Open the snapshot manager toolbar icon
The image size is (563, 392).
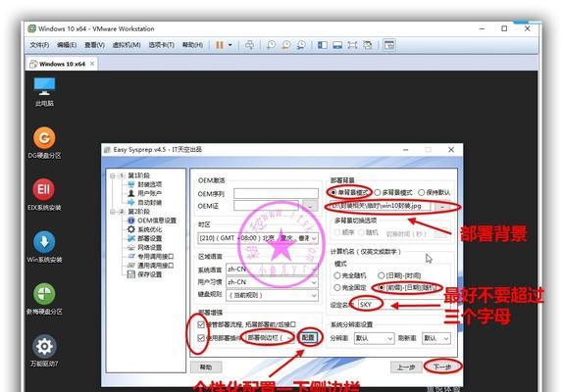pyautogui.click(x=301, y=45)
